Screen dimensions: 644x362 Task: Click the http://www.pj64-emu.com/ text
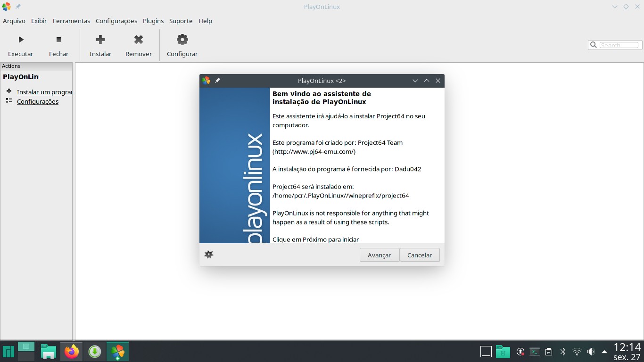tap(314, 152)
